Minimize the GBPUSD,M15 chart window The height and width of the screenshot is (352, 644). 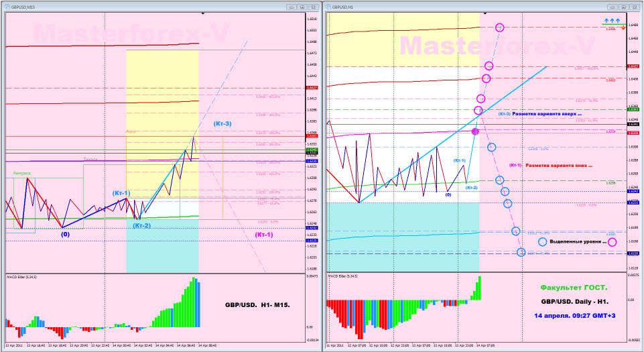click(292, 7)
